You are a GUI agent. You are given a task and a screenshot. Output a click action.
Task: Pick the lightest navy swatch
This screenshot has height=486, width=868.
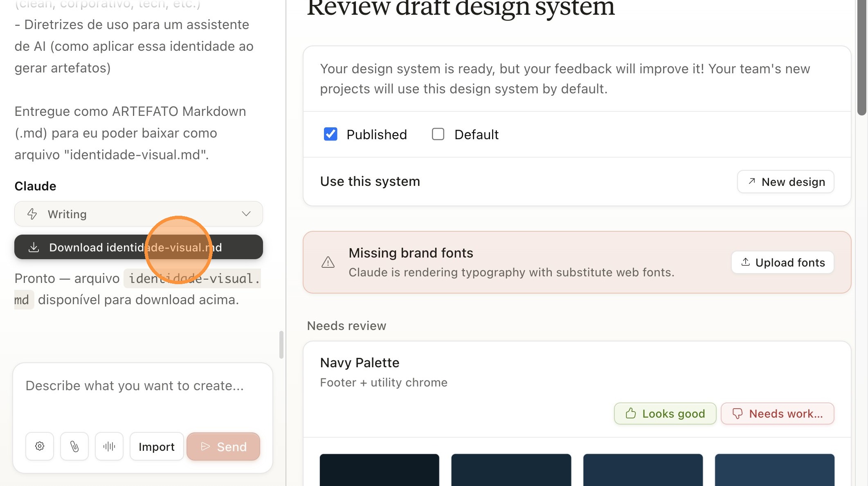click(x=775, y=470)
